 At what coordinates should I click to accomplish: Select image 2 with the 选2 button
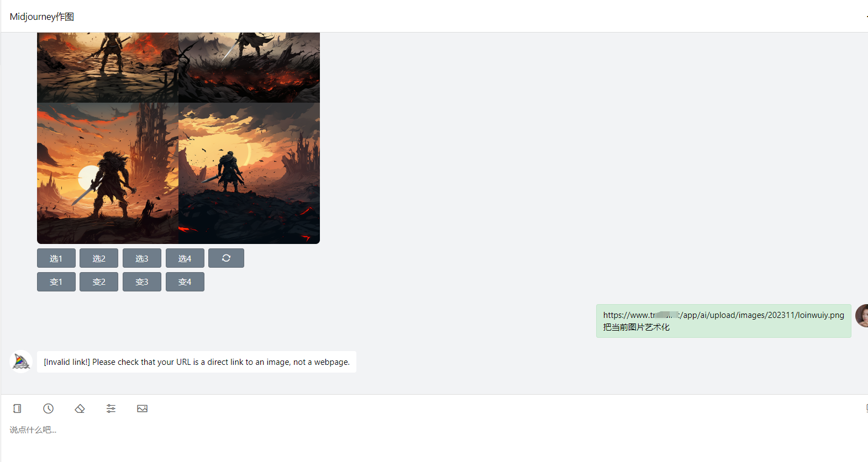pos(99,258)
